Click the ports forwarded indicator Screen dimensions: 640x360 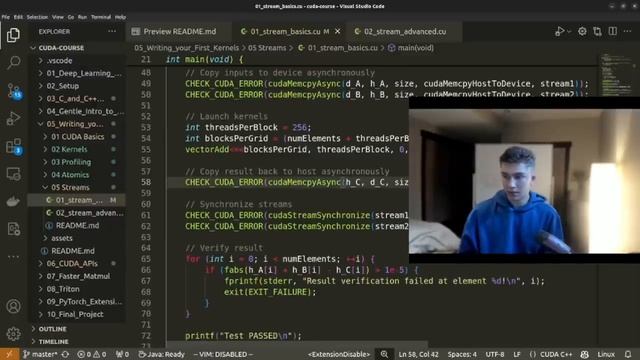pos(122,354)
